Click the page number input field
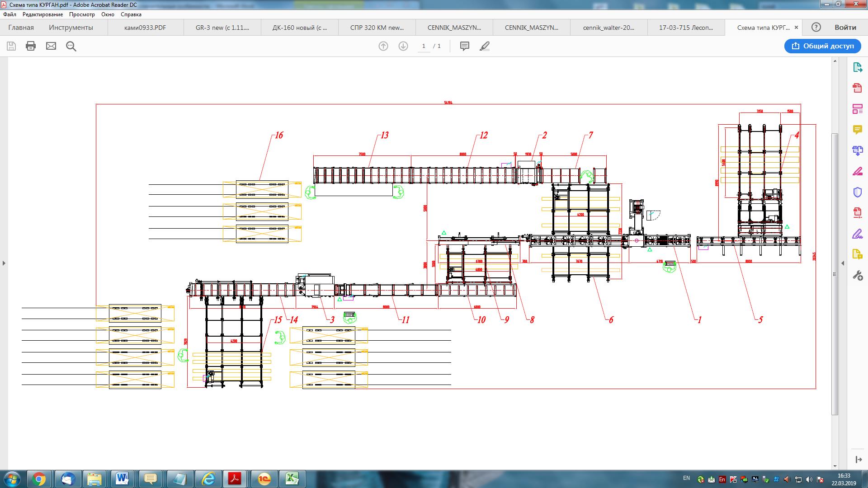Viewport: 868px width, 488px height. pos(424,46)
